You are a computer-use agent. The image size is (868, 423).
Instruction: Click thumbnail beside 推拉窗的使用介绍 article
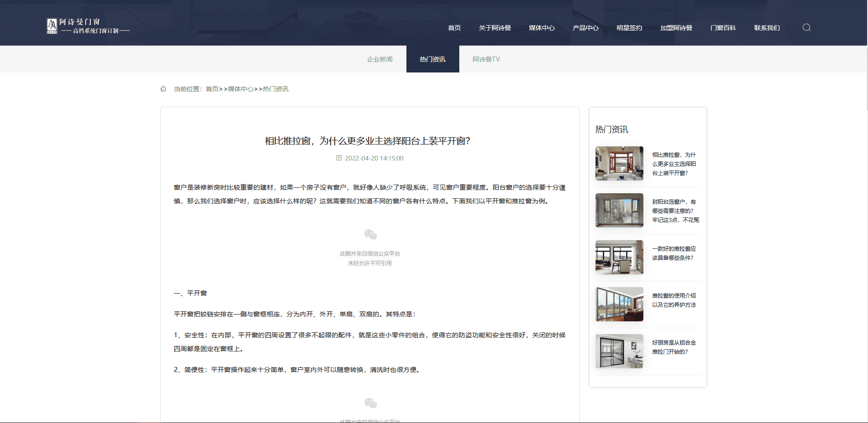pos(619,304)
